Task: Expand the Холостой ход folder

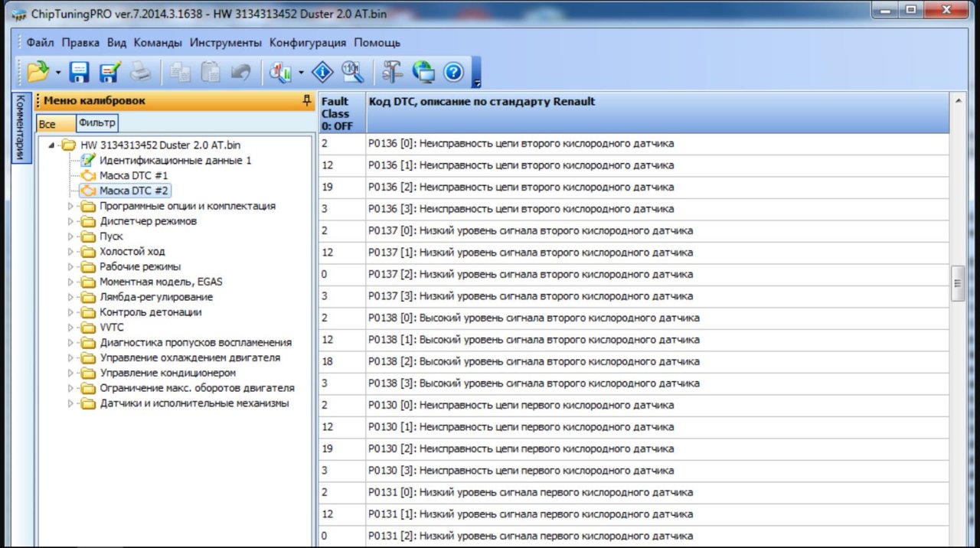Action: pyautogui.click(x=71, y=252)
